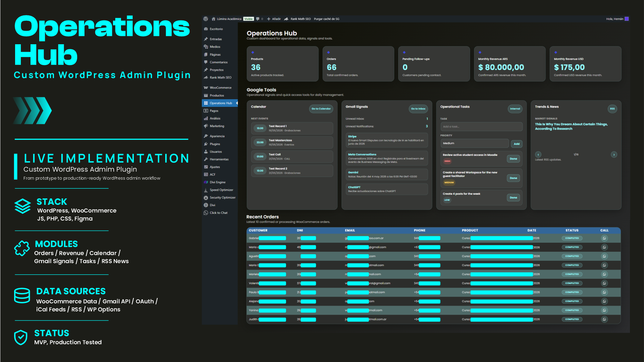Open the Meta Conversations Gmail signal
The width and height of the screenshot is (644, 362).
click(x=387, y=158)
